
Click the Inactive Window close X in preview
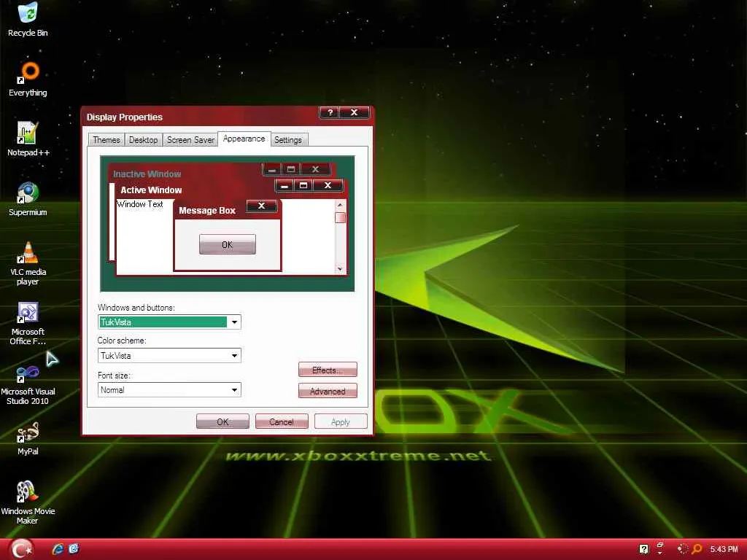pyautogui.click(x=315, y=169)
